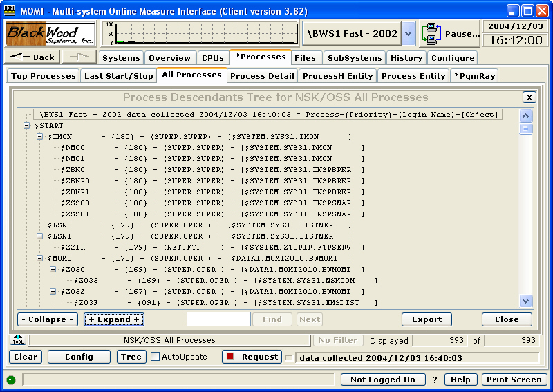Open the SubSystems tab
This screenshot has height=392, width=553.
pyautogui.click(x=354, y=58)
